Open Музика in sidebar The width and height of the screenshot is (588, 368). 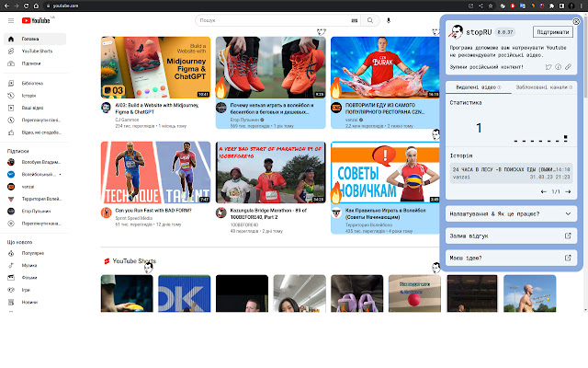[35, 266]
